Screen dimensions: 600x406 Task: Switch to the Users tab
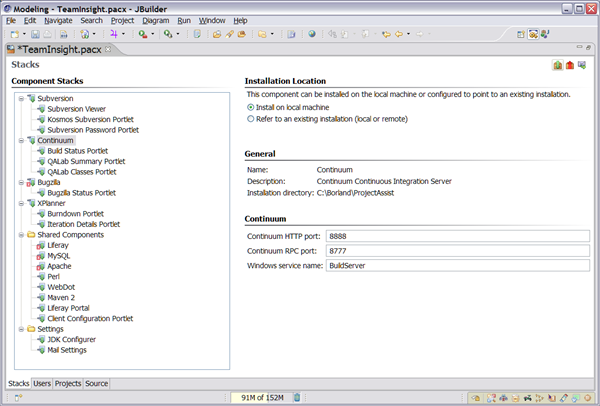[42, 383]
